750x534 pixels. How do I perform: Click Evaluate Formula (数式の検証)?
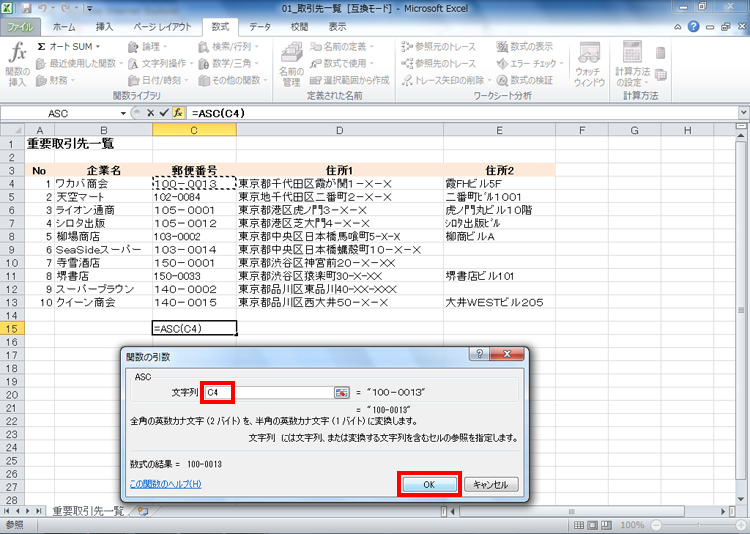524,80
